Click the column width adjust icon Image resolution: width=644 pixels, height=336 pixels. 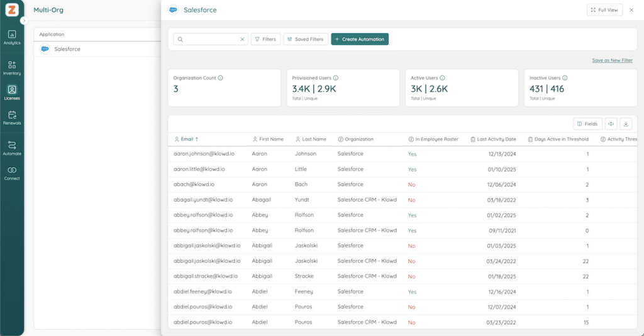[611, 124]
